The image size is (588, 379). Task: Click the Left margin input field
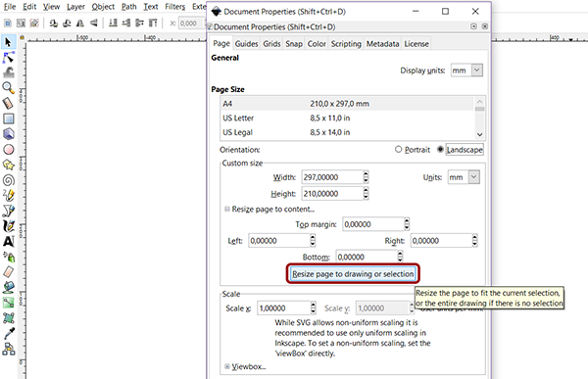click(279, 241)
